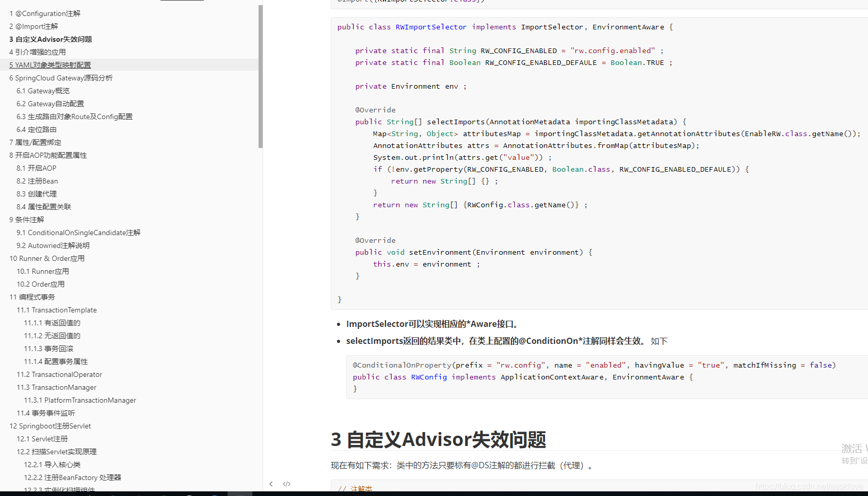Navigate to '11.1.4 配置事务属性'
The height and width of the screenshot is (496, 868).
(56, 361)
